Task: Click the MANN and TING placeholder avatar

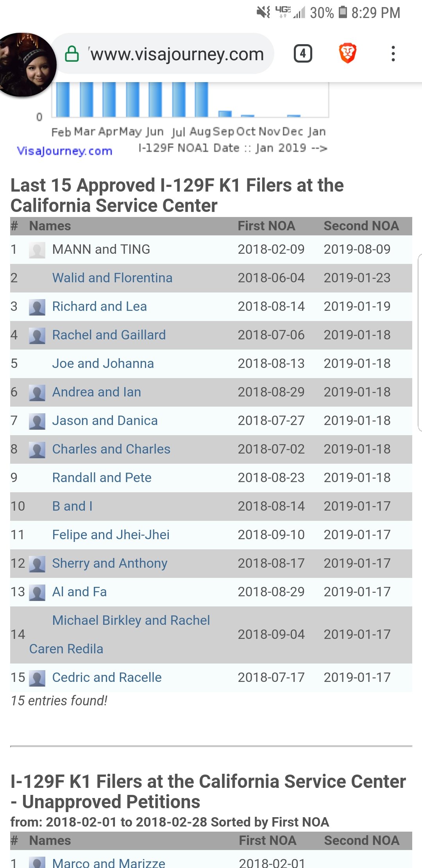Action: [37, 250]
